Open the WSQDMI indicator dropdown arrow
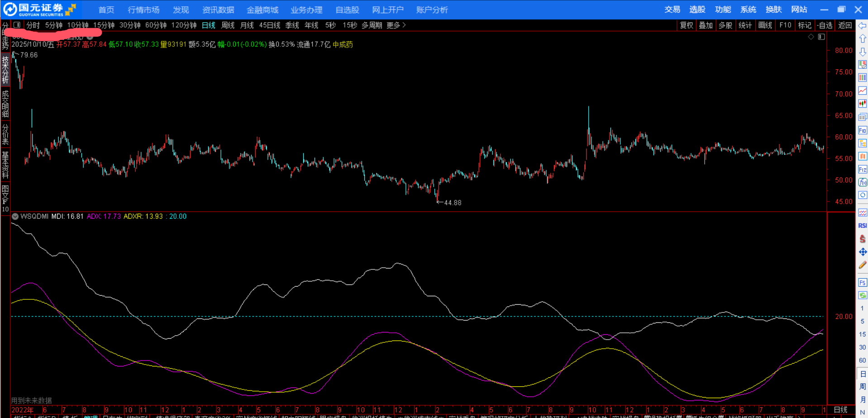 click(x=15, y=216)
